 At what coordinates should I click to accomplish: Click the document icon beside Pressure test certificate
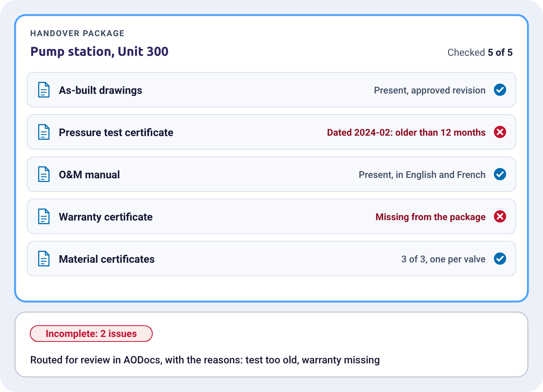44,132
